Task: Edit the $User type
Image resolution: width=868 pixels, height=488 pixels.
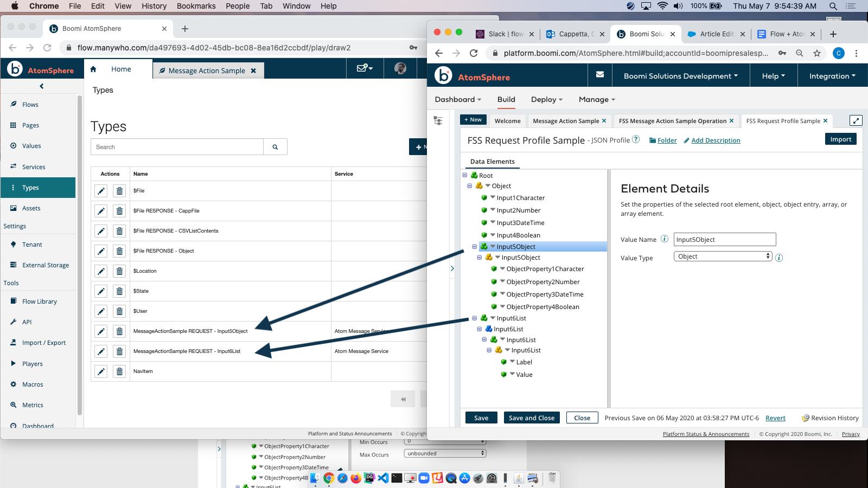Action: coord(101,311)
